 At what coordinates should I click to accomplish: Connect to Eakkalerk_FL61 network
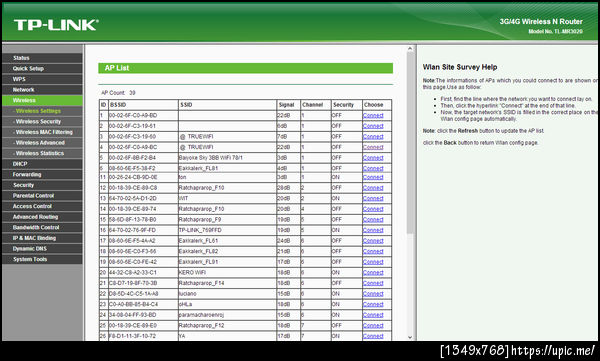click(x=373, y=241)
